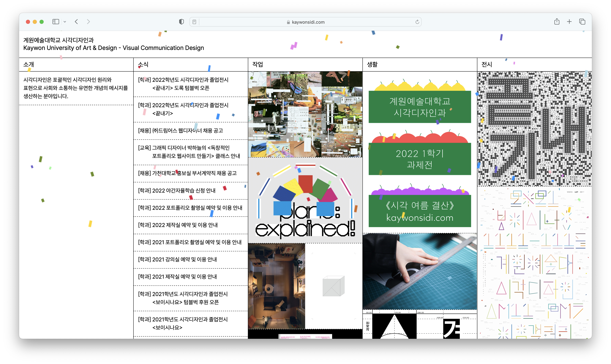This screenshot has height=364, width=611.
Task: Click the green 2022 1학기 과제전 banner
Action: pos(420,159)
